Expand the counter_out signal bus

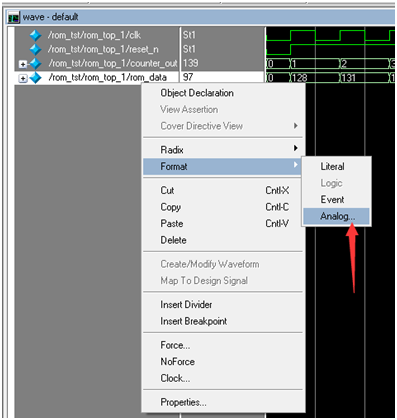click(23, 64)
